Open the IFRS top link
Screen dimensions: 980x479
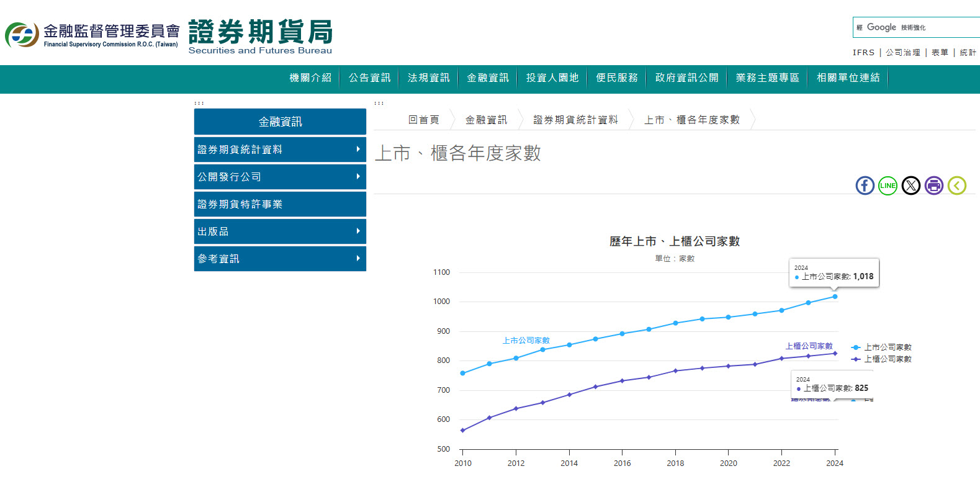click(863, 53)
